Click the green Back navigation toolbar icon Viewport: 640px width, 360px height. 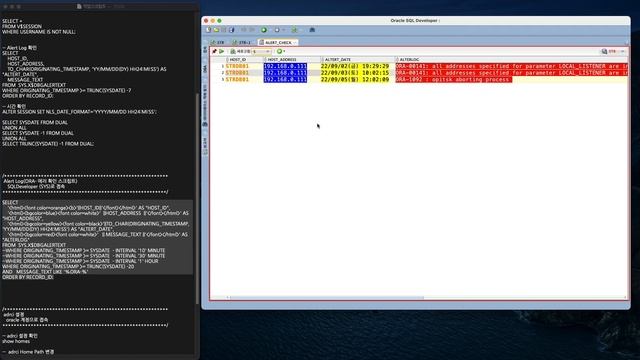(264, 30)
